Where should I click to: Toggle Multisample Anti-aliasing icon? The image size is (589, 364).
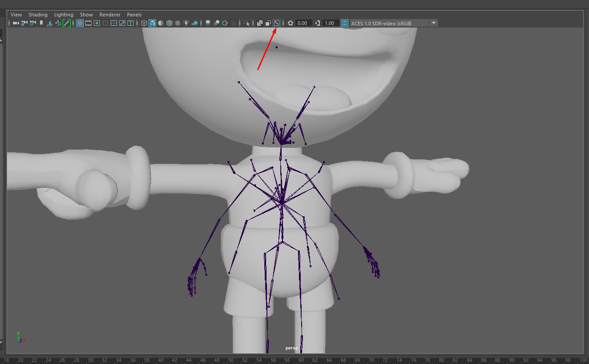point(225,23)
